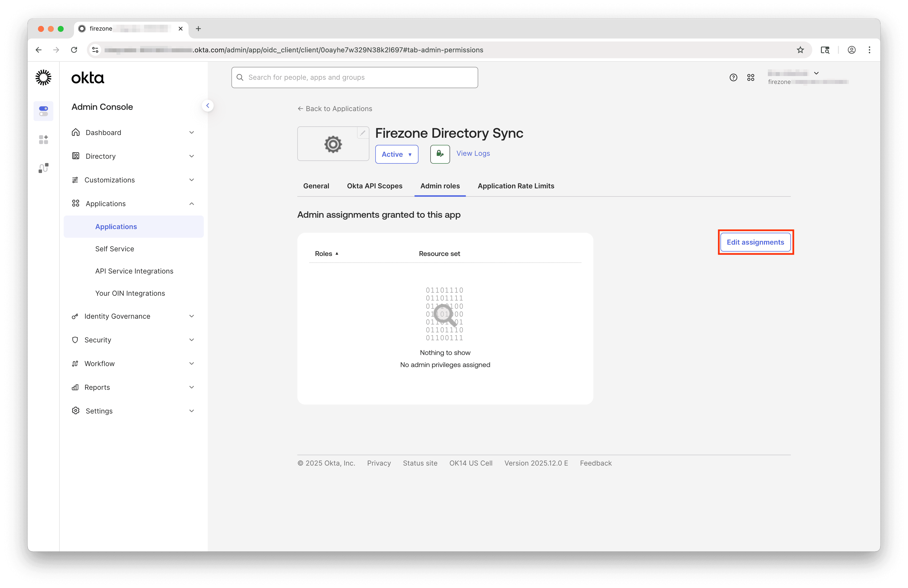Click the search field for people, apps and groups

(354, 77)
